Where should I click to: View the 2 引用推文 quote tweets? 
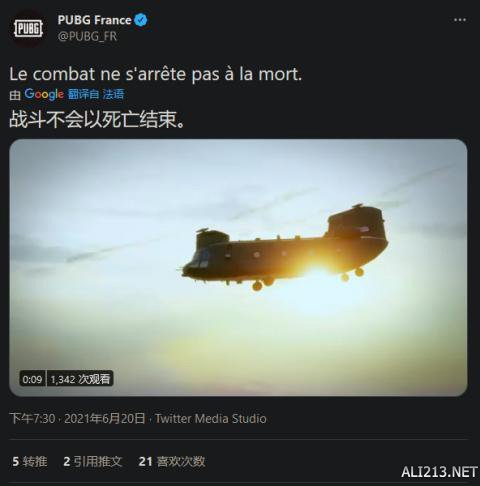click(x=93, y=461)
